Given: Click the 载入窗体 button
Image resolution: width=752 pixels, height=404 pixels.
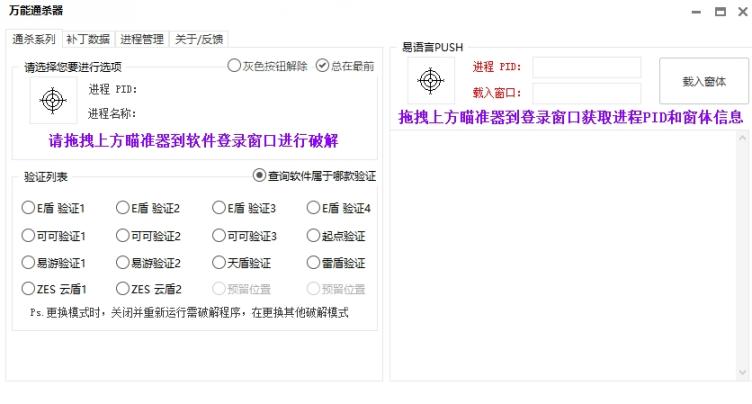Looking at the screenshot, I should (703, 82).
